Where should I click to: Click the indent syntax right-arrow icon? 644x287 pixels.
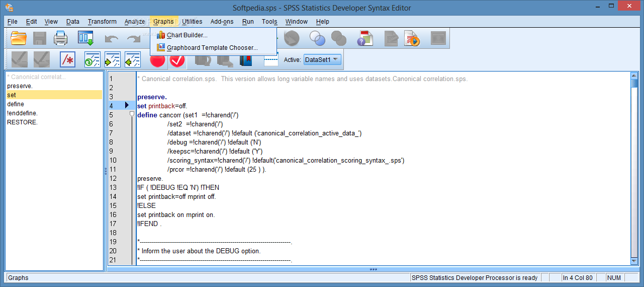pyautogui.click(x=112, y=60)
